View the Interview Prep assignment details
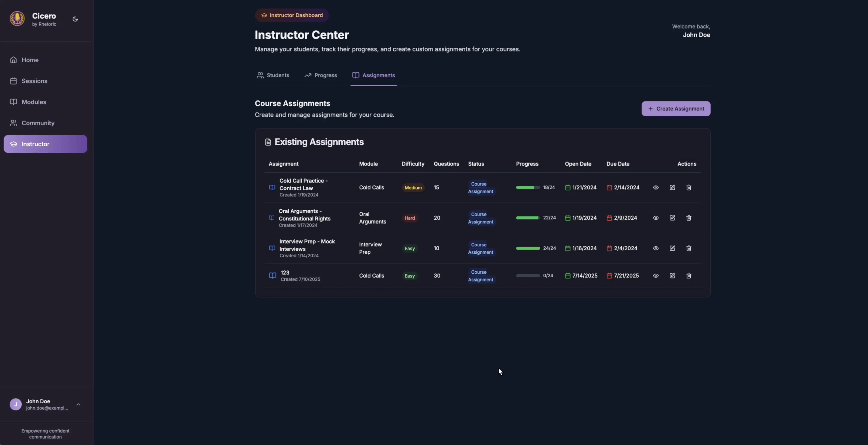This screenshot has width=868, height=445. tap(655, 248)
